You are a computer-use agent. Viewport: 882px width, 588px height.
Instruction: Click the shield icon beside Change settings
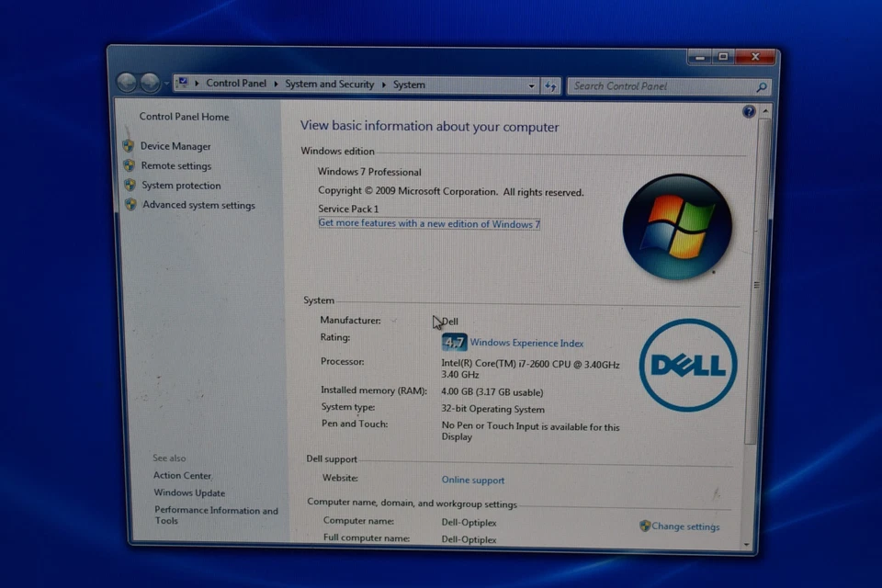coord(645,526)
